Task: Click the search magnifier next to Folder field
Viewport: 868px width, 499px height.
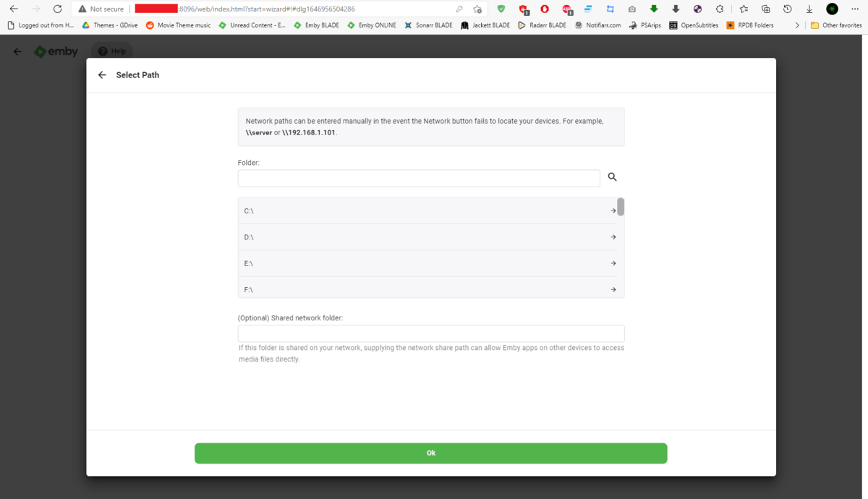Action: point(612,177)
